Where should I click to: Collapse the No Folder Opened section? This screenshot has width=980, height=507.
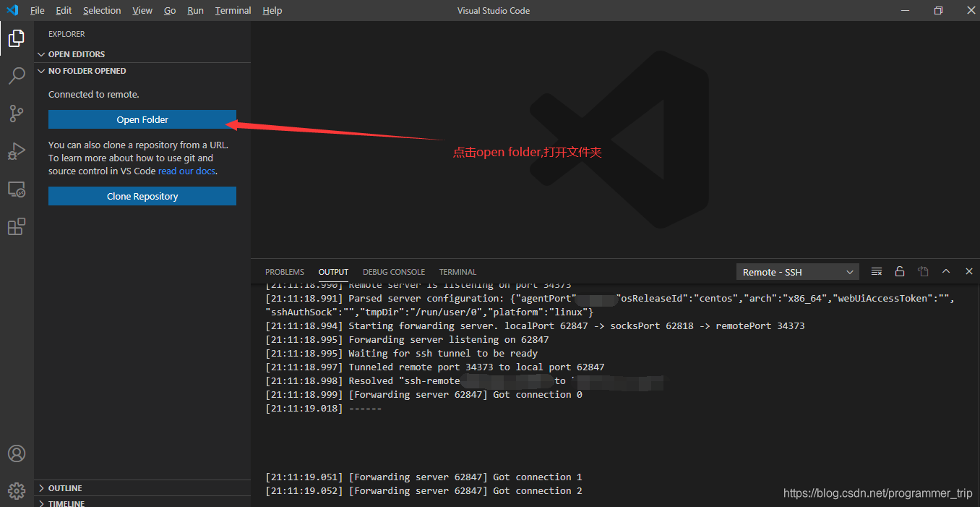pyautogui.click(x=143, y=71)
